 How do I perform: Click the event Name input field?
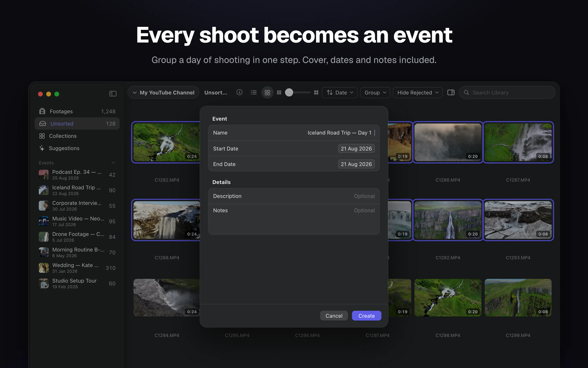click(x=294, y=133)
